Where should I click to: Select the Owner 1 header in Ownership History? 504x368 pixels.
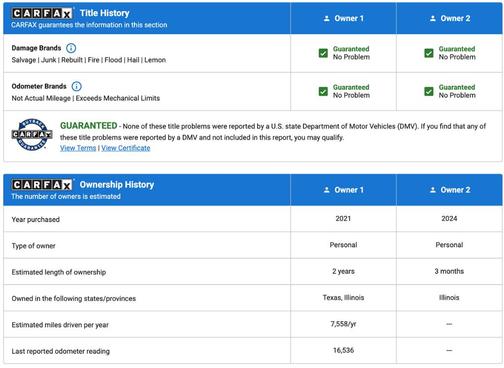343,190
